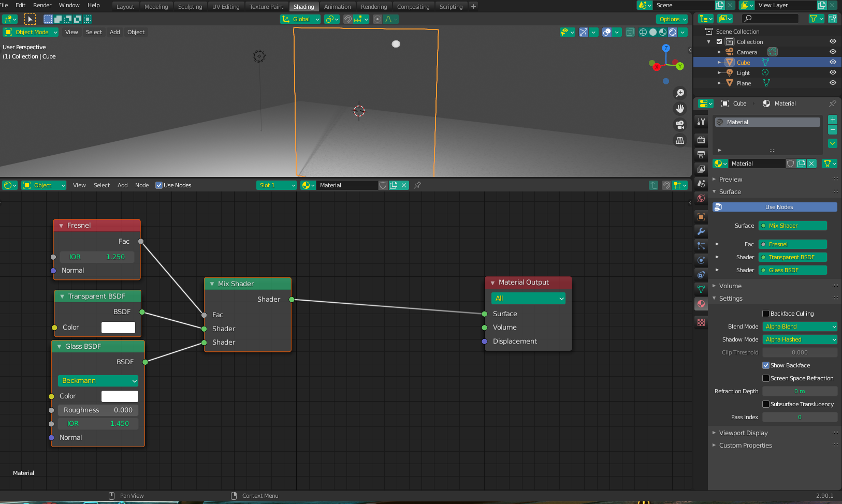The image size is (842, 504).
Task: Switch to the UV Editing workspace tab
Action: [226, 7]
